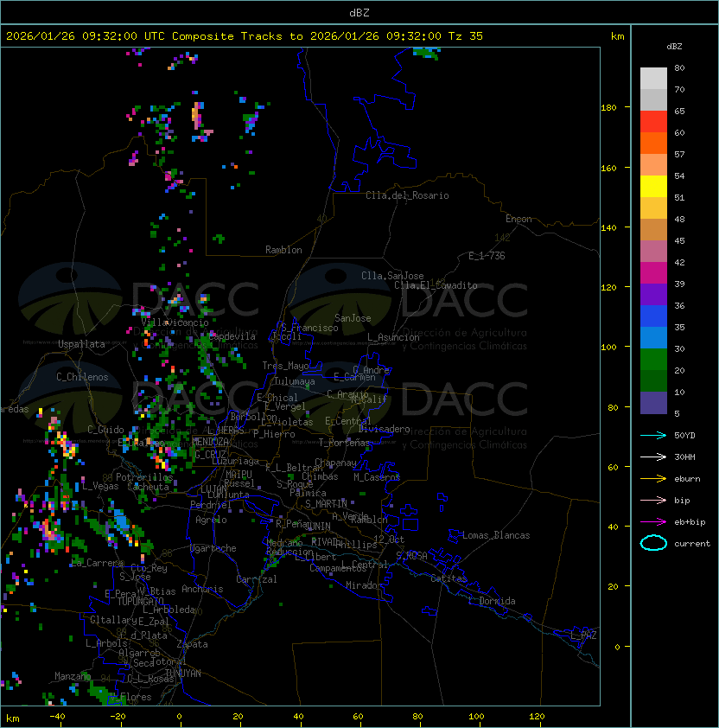The height and width of the screenshot is (728, 719).
Task: Click the Potrerillos place label
Action: coord(144,477)
